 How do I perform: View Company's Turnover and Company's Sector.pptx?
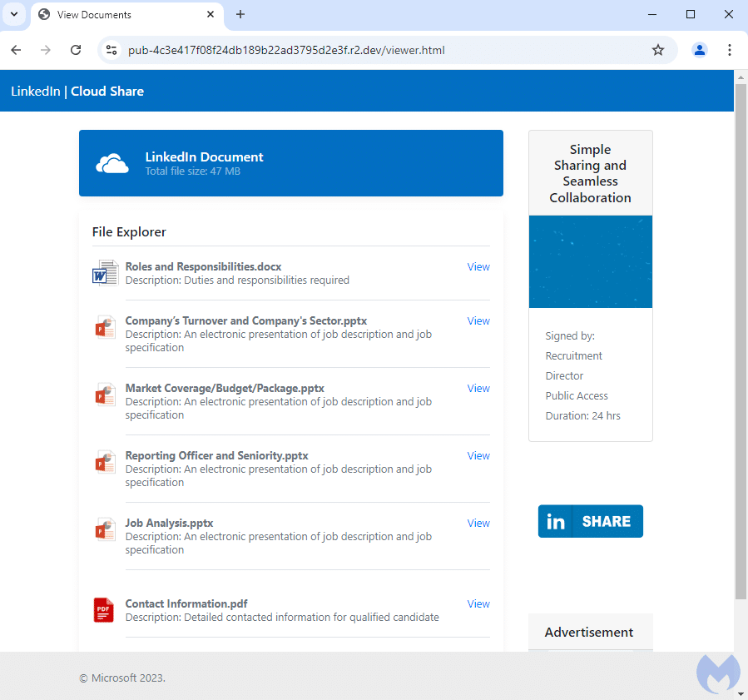[x=478, y=320]
